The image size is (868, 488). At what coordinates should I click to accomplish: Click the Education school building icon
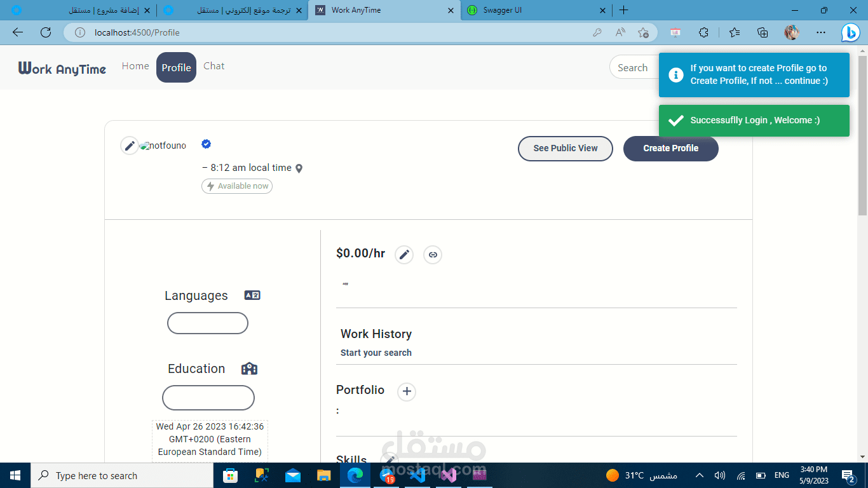(249, 369)
